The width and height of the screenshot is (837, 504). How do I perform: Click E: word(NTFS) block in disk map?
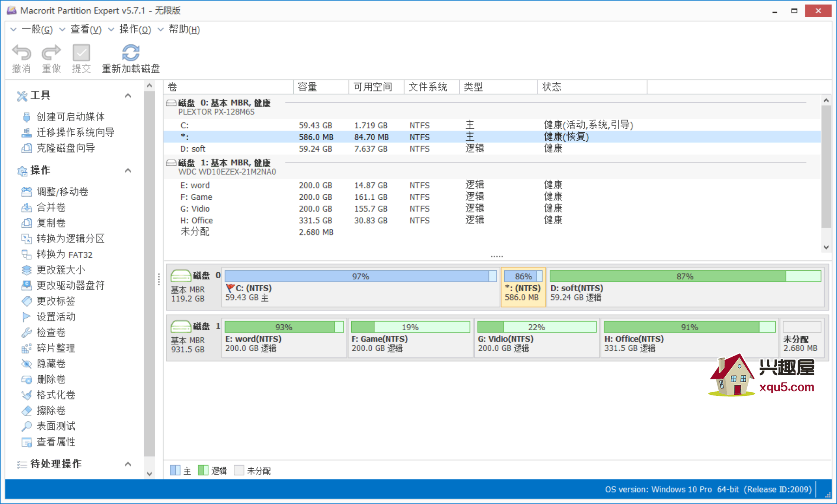[284, 338]
